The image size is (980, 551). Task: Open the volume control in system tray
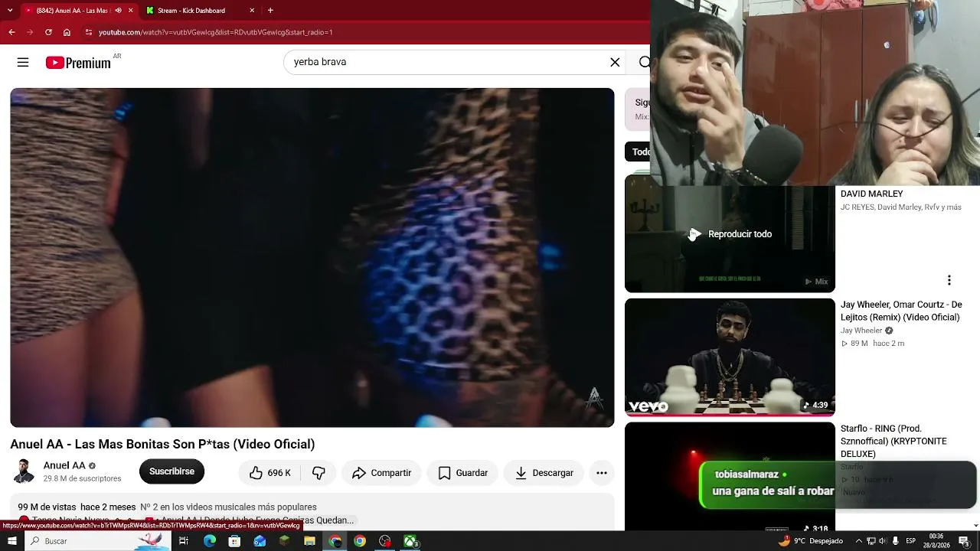pos(883,541)
